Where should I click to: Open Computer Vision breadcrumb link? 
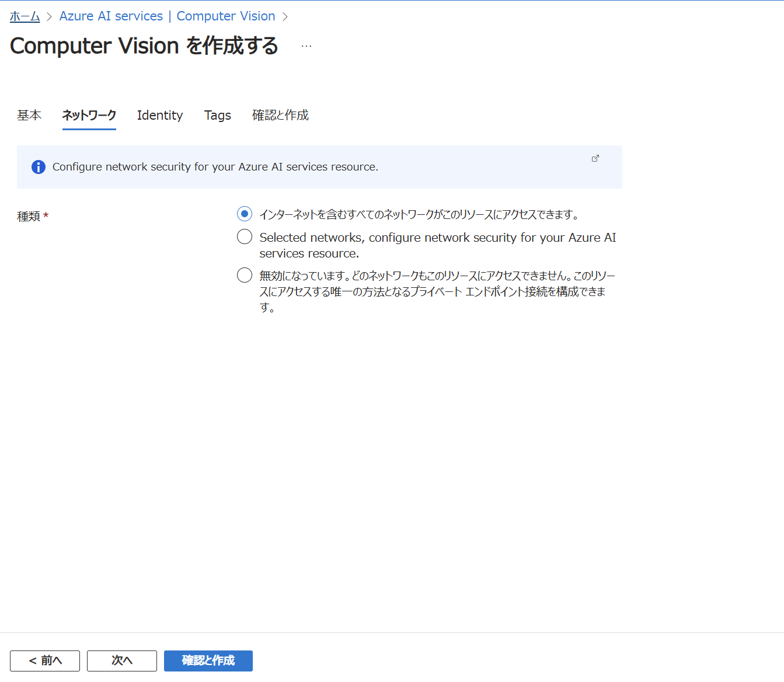(226, 16)
